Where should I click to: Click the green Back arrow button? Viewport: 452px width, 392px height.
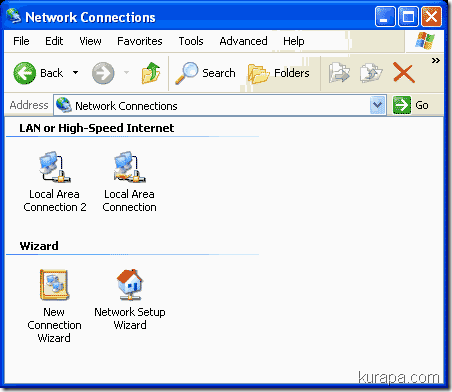[25, 73]
